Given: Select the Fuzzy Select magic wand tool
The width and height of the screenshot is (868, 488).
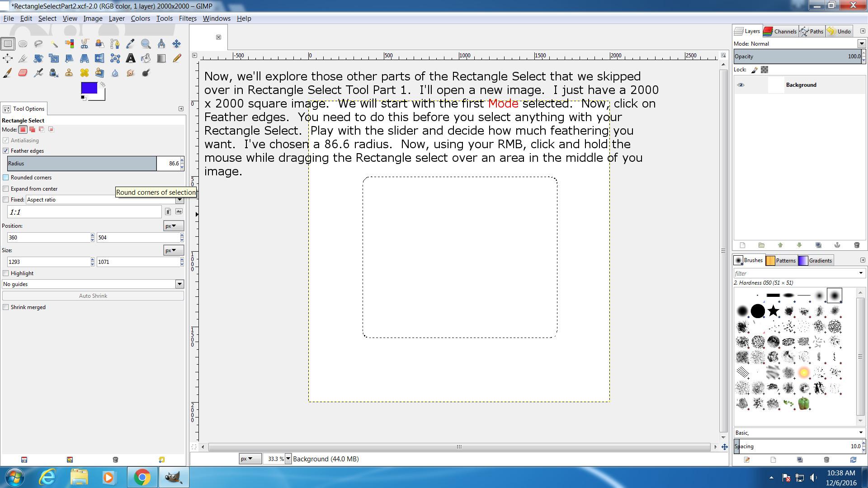Looking at the screenshot, I should point(54,44).
